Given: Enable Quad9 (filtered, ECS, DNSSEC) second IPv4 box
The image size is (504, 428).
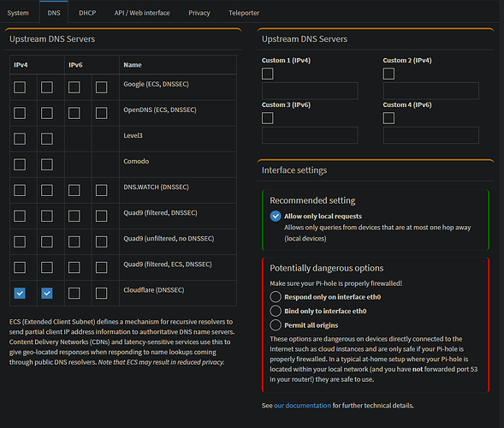Looking at the screenshot, I should [x=47, y=267].
